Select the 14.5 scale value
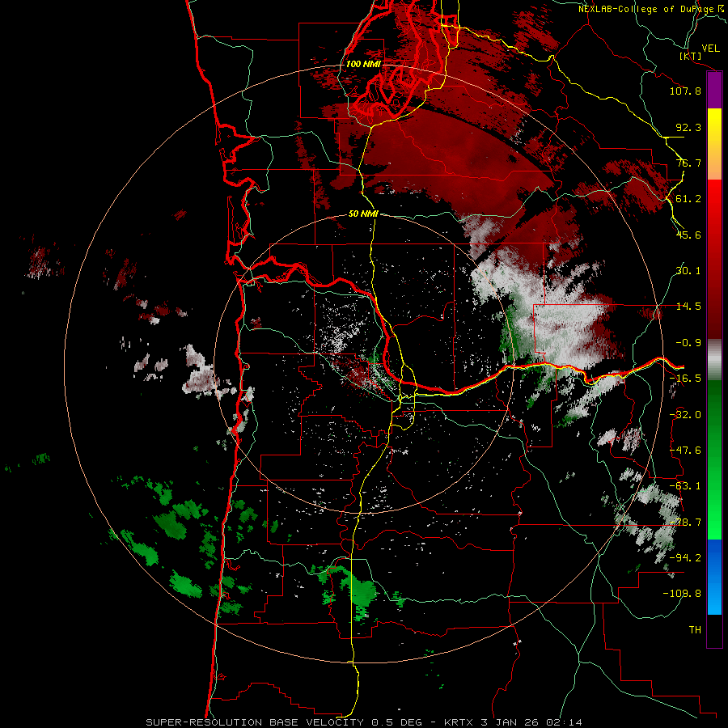 pos(688,307)
